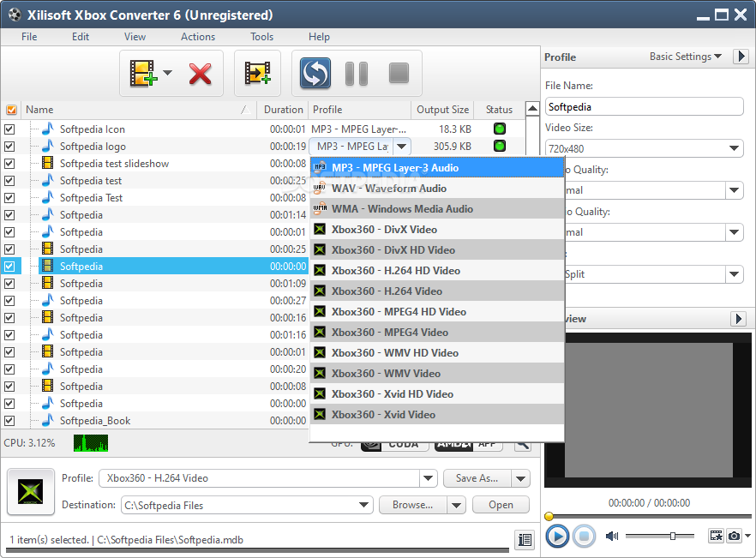Screen dimensions: 756x558
Task: Uncheck checkbox of Softpedia 00:01:14 row
Action: tap(9, 214)
